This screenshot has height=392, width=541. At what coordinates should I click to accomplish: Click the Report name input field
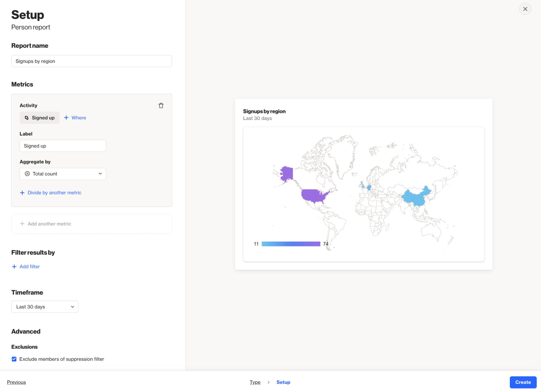(91, 61)
